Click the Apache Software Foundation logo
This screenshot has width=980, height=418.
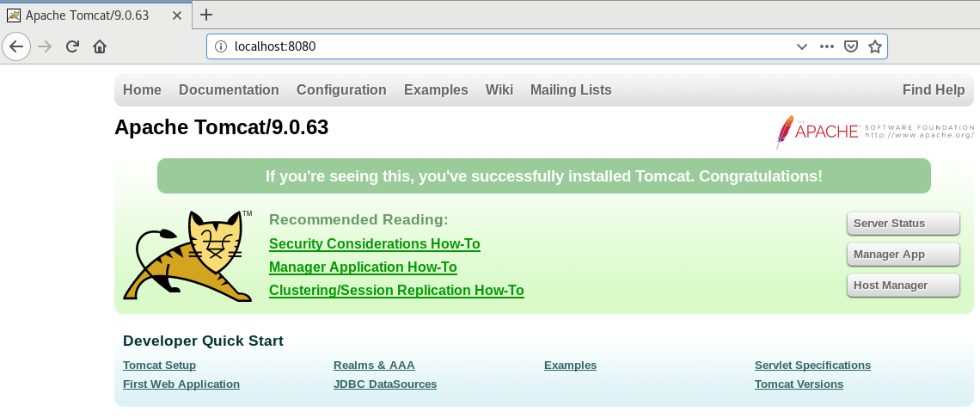pyautogui.click(x=875, y=132)
